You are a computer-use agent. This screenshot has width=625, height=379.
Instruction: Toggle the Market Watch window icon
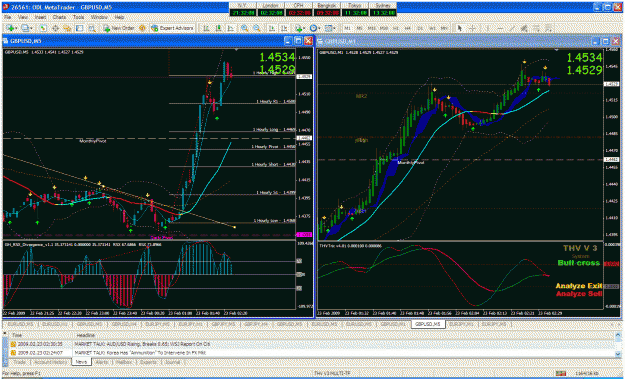43,28
